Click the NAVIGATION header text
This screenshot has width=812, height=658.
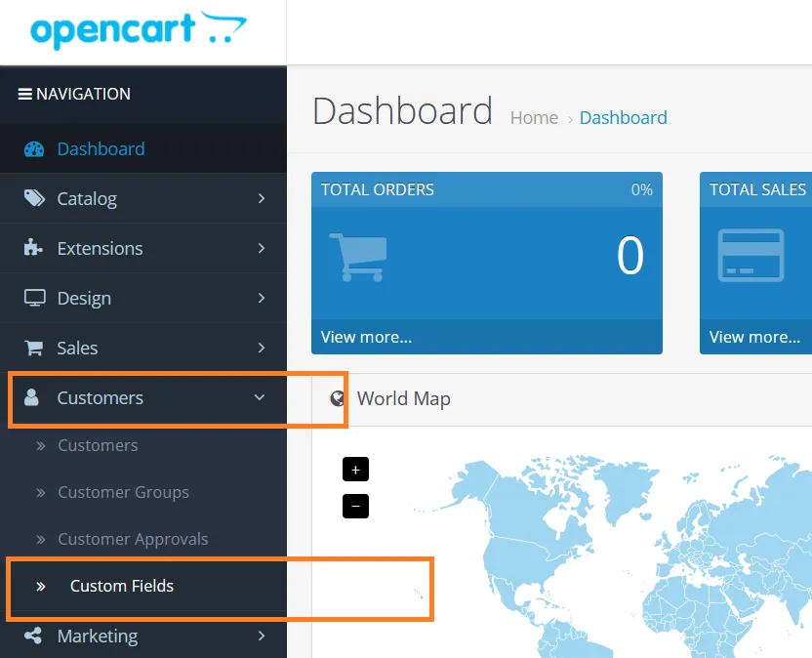pyautogui.click(x=83, y=94)
